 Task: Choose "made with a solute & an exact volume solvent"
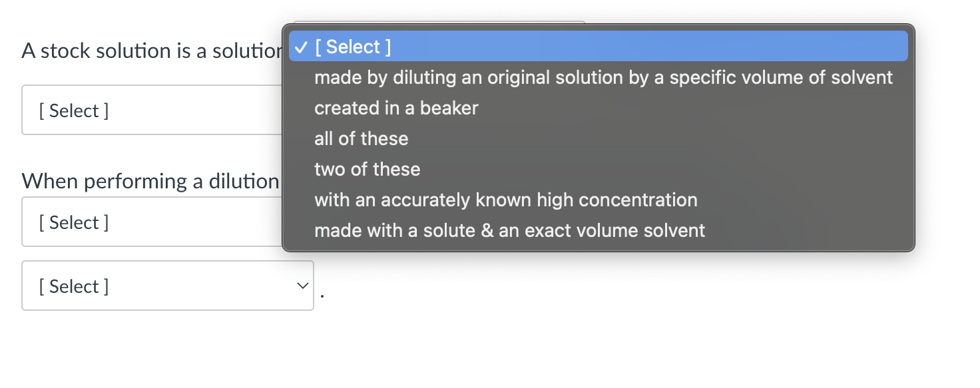click(509, 230)
